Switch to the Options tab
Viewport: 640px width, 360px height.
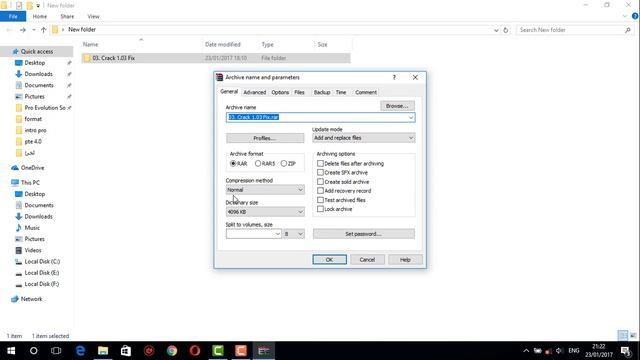point(280,92)
